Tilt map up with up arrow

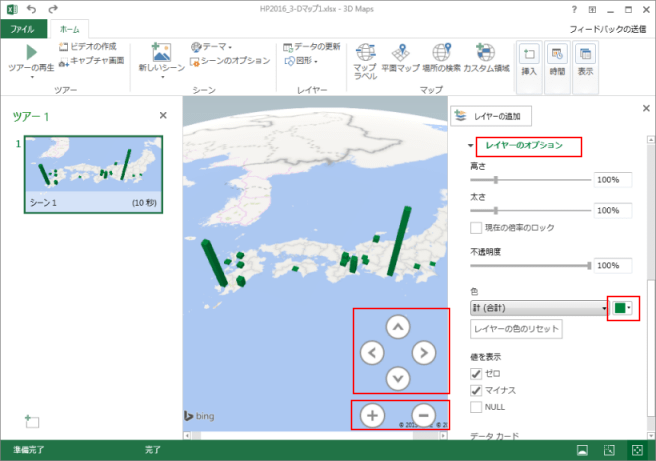398,327
